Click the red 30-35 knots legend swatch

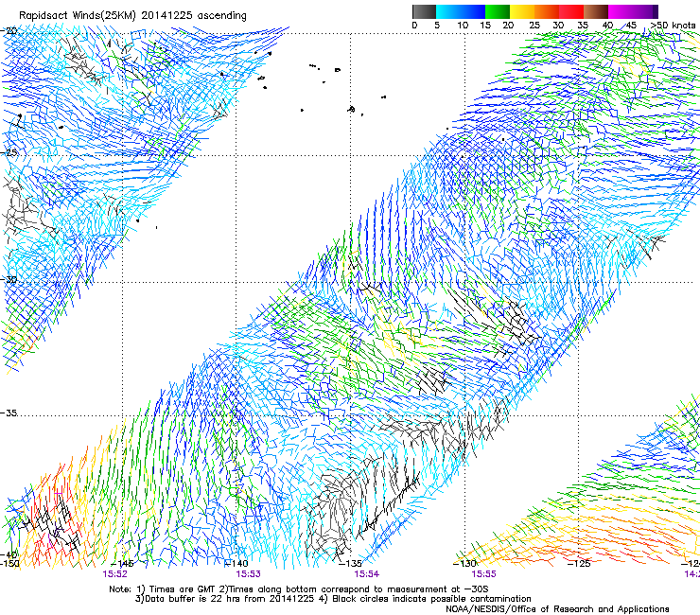coord(571,11)
